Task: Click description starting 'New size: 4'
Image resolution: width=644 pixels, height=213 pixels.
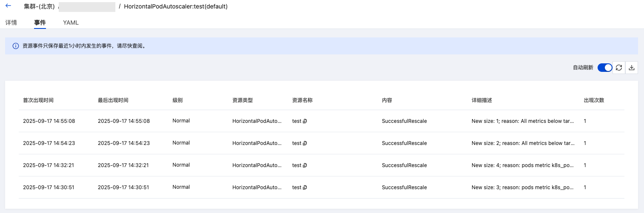Action: (x=523, y=165)
